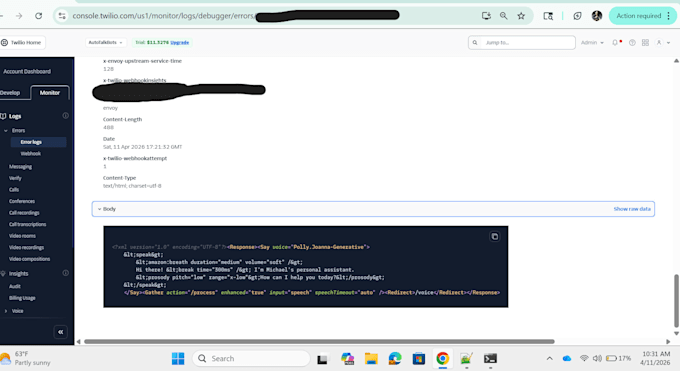Viewport: 680px width, 371px height.
Task: Open Call transcriptions logs
Action: point(27,224)
